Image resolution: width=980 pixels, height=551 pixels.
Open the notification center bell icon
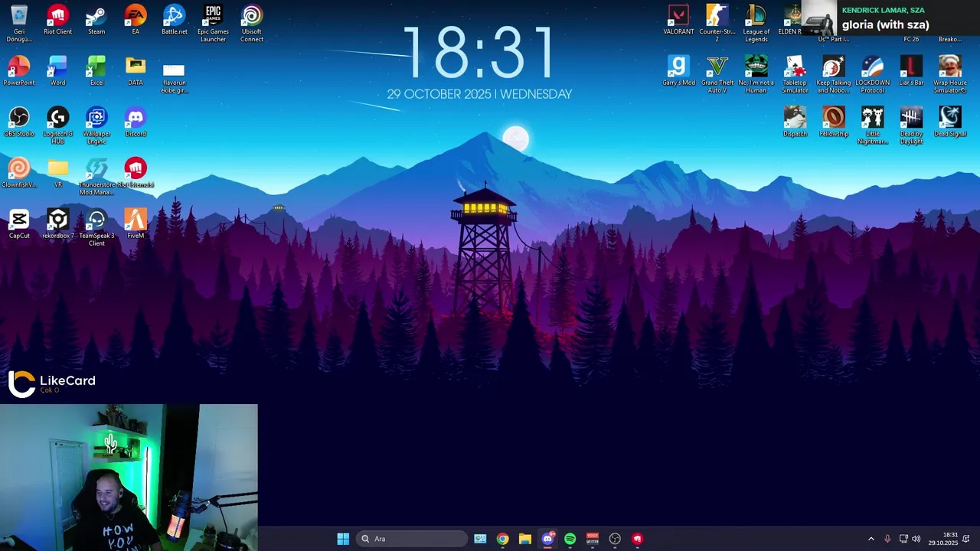(x=966, y=539)
